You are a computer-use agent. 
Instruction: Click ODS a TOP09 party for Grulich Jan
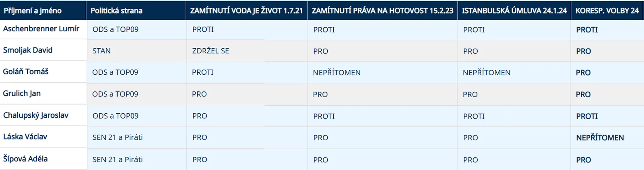(x=115, y=94)
